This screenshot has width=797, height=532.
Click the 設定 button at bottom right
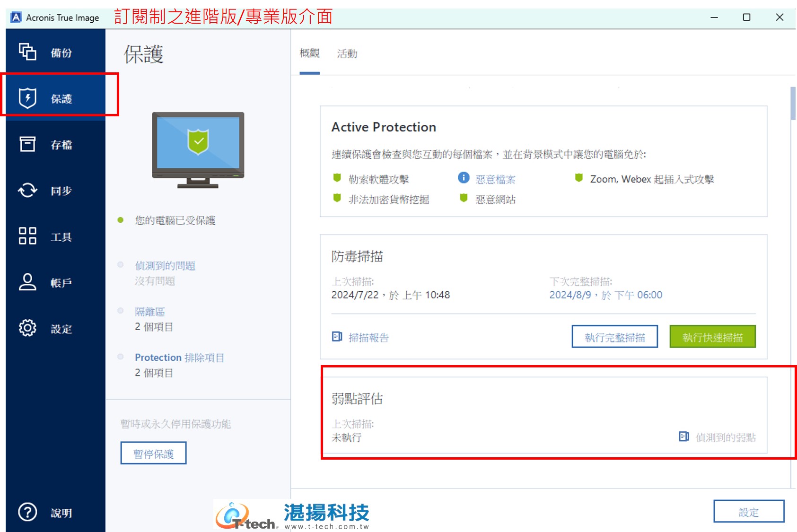click(x=748, y=512)
